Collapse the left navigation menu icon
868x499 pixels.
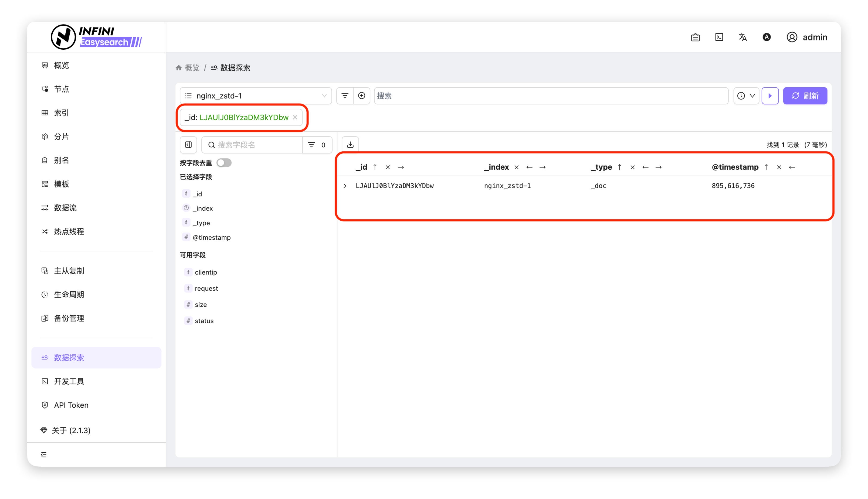(x=43, y=454)
